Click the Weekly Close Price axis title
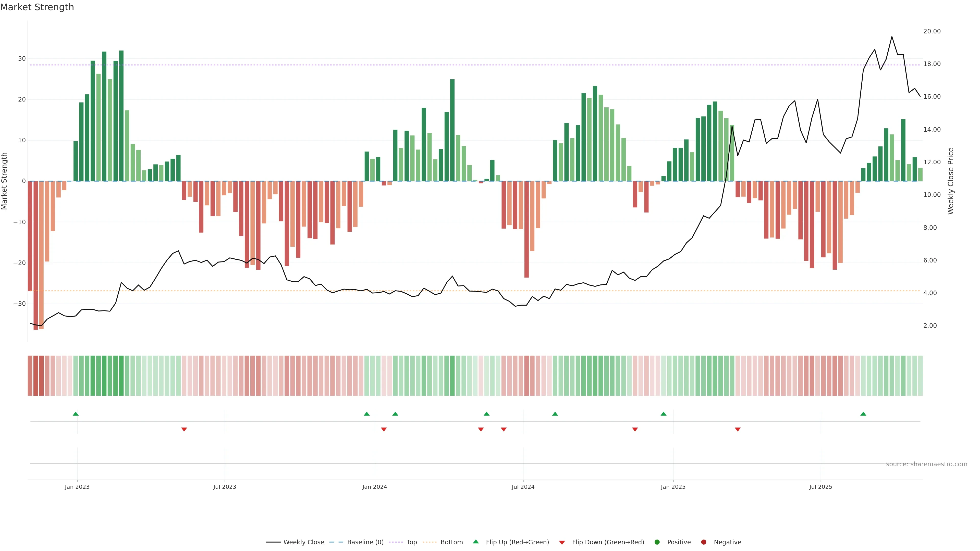Viewport: 980px width, 551px height. pos(951,181)
